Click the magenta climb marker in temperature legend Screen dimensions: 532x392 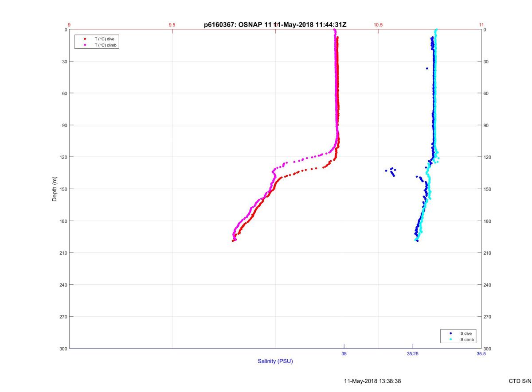85,45
